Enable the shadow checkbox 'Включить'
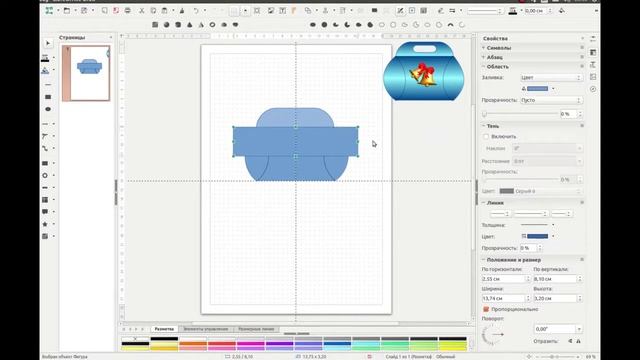The width and height of the screenshot is (640, 360). click(x=486, y=137)
